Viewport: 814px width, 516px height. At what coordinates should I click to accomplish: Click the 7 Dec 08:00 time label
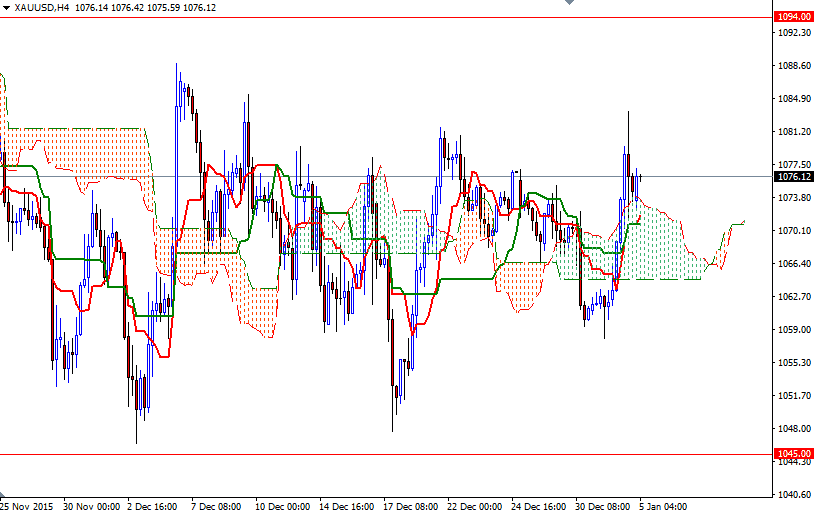[216, 507]
